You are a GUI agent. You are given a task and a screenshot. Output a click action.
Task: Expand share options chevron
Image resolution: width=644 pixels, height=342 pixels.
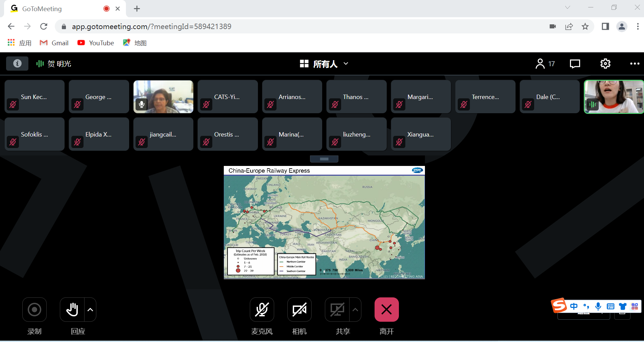[x=355, y=310]
